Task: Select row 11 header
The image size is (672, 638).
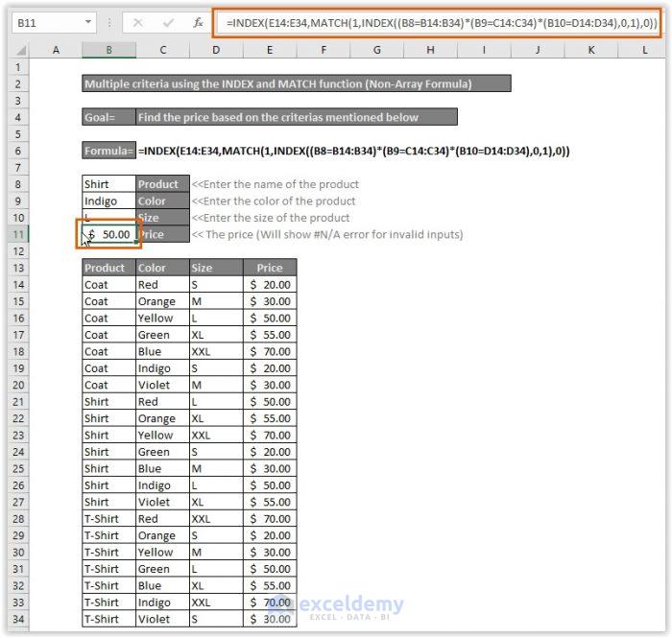Action: pos(18,235)
